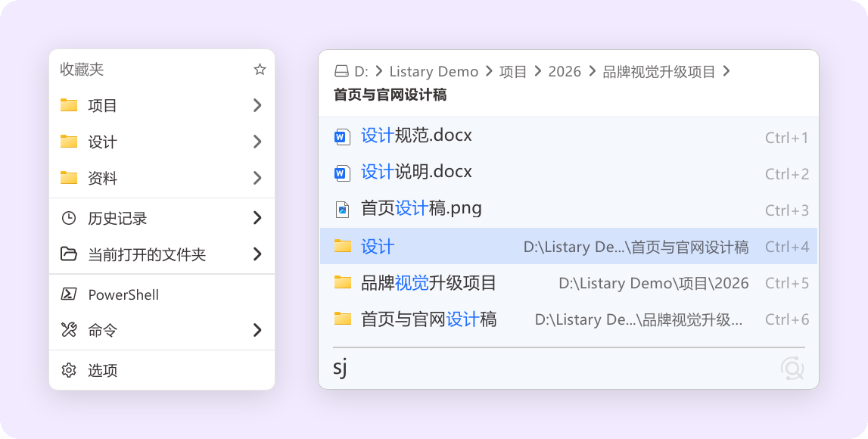Open the 设计 favorites menu entry

point(162,142)
